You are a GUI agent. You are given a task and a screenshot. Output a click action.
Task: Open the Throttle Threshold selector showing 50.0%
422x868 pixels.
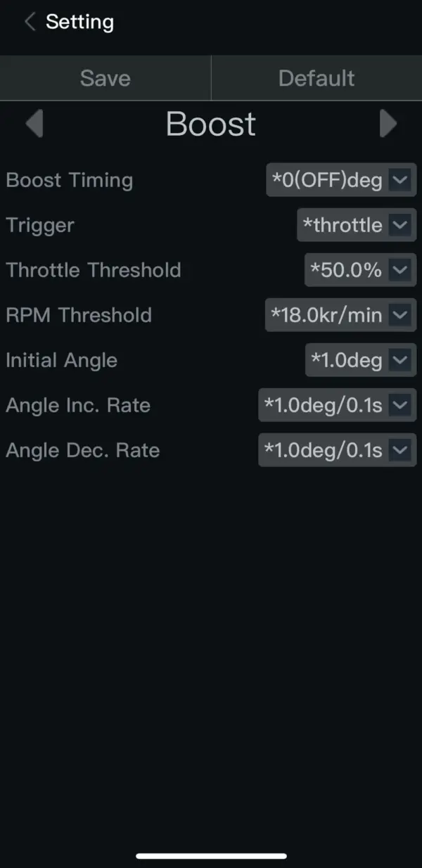pos(359,269)
